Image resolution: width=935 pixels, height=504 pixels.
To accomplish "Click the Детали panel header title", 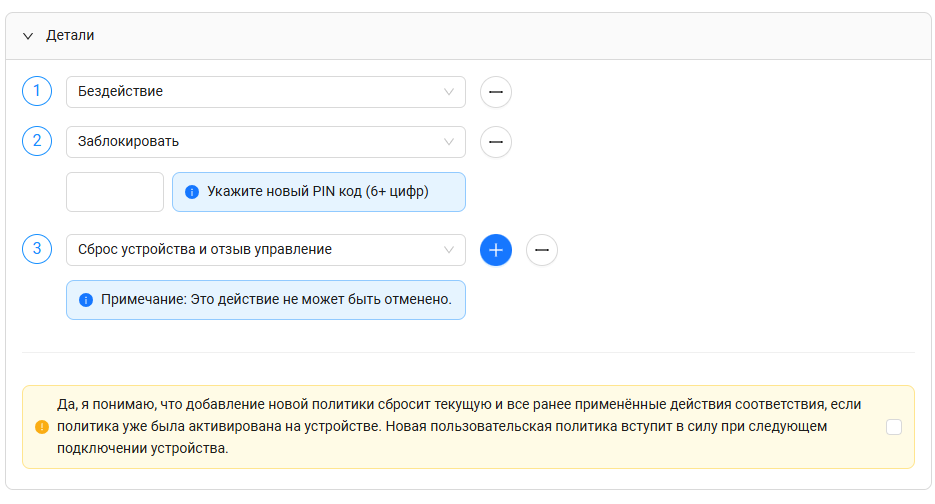I will [70, 36].
